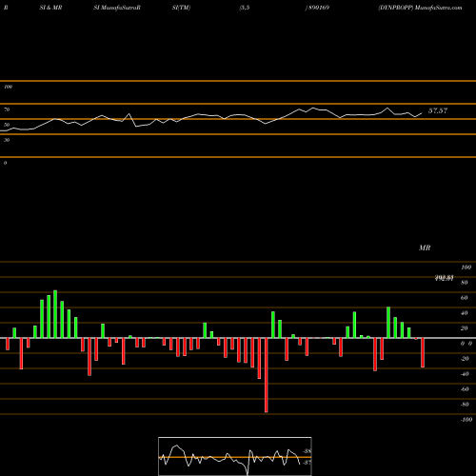Click the 'SI & MR' header label
476x476 pixels.
[x=50, y=8]
